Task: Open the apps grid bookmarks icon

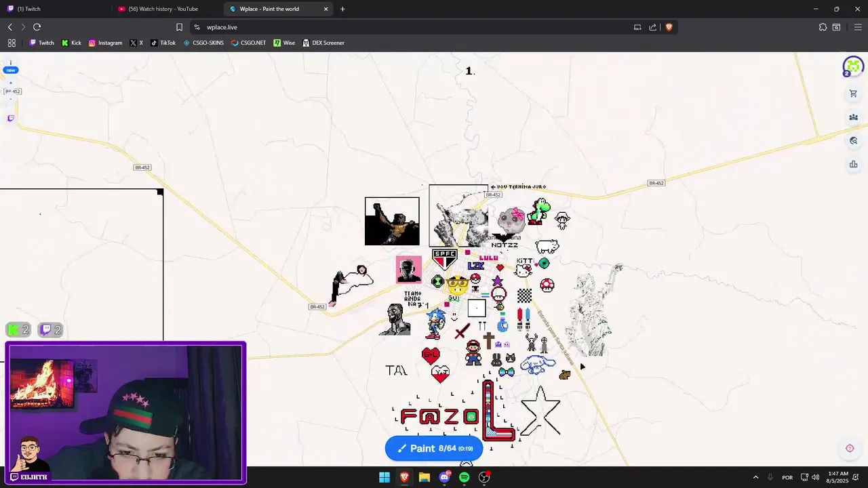Action: 12,43
